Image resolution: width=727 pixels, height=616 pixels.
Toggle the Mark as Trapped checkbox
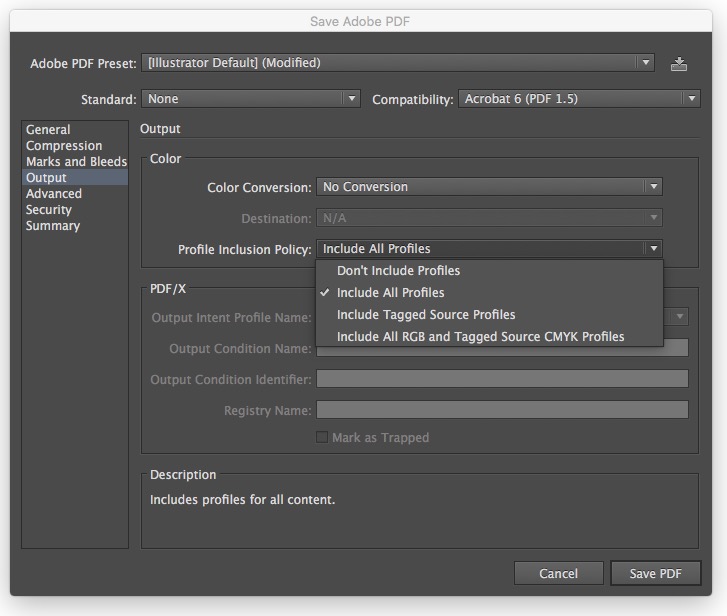point(322,437)
